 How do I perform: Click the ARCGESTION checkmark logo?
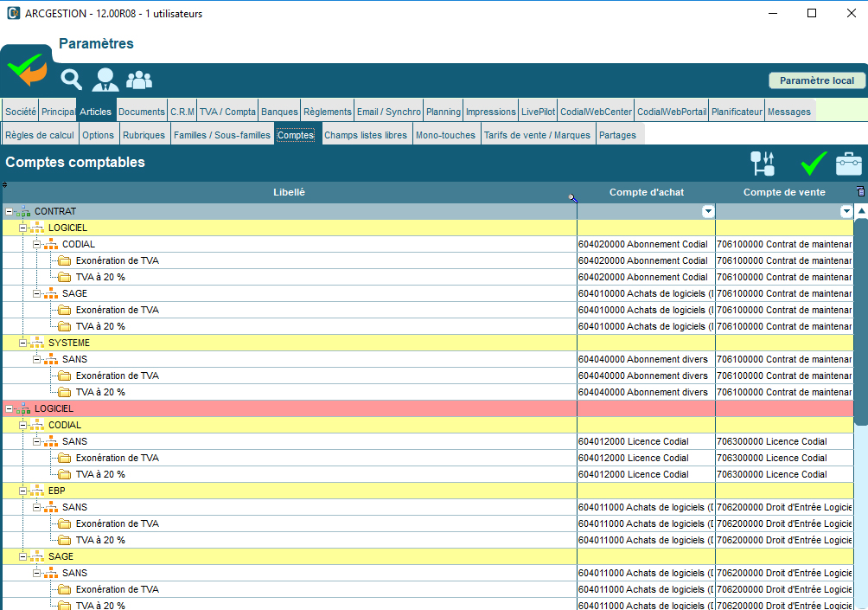coord(27,69)
